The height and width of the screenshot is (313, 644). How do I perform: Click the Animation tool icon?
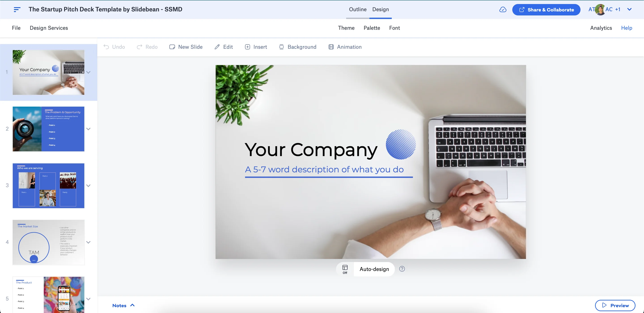point(331,47)
